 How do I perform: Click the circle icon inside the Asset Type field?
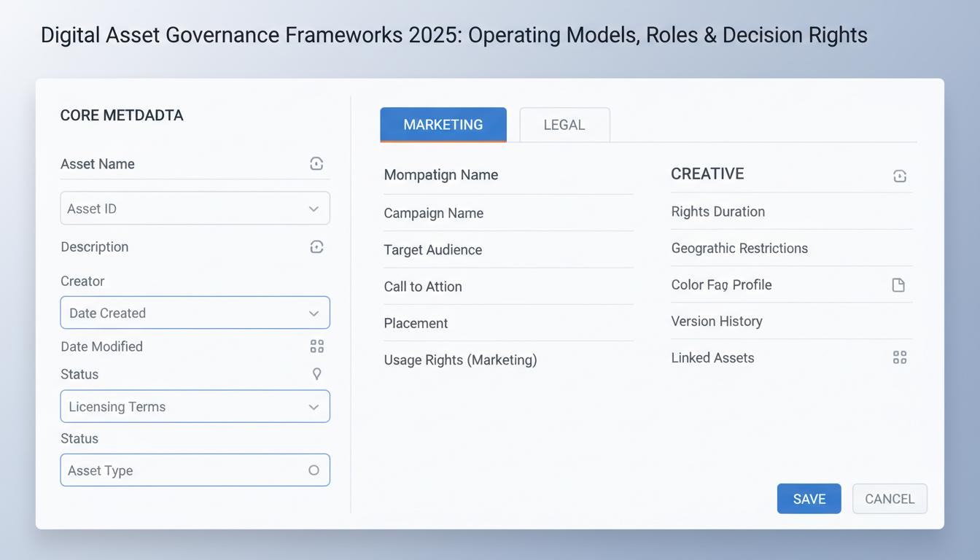tap(314, 470)
